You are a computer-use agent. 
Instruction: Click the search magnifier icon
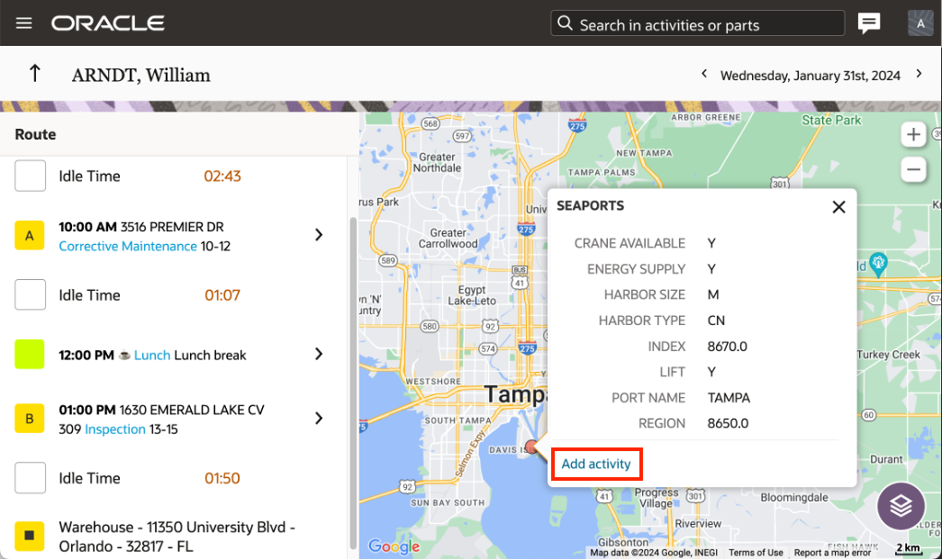tap(565, 23)
